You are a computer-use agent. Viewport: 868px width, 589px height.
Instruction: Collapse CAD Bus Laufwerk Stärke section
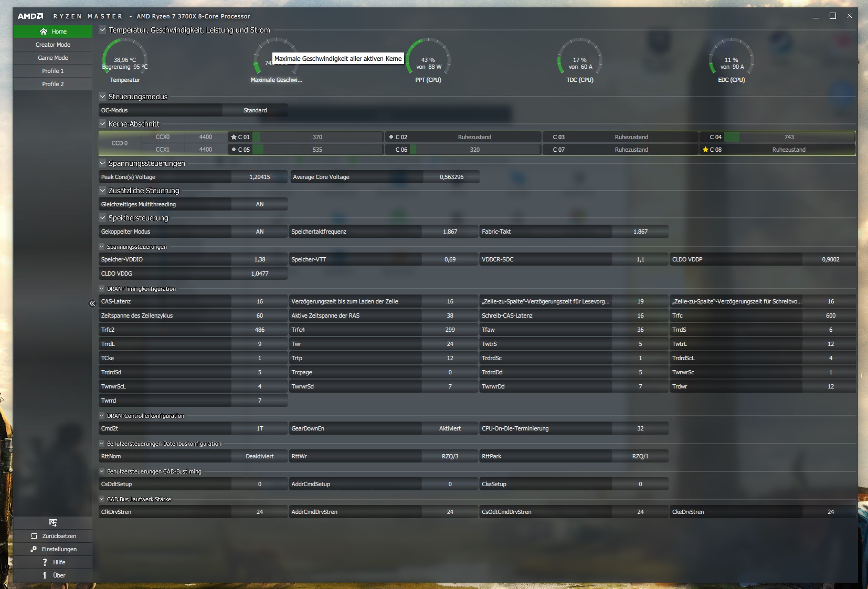coord(102,499)
